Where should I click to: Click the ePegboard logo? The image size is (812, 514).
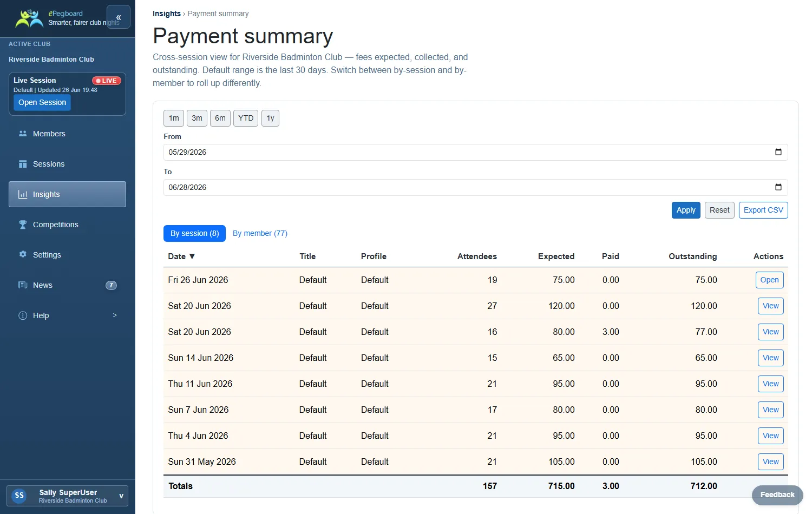coord(30,18)
